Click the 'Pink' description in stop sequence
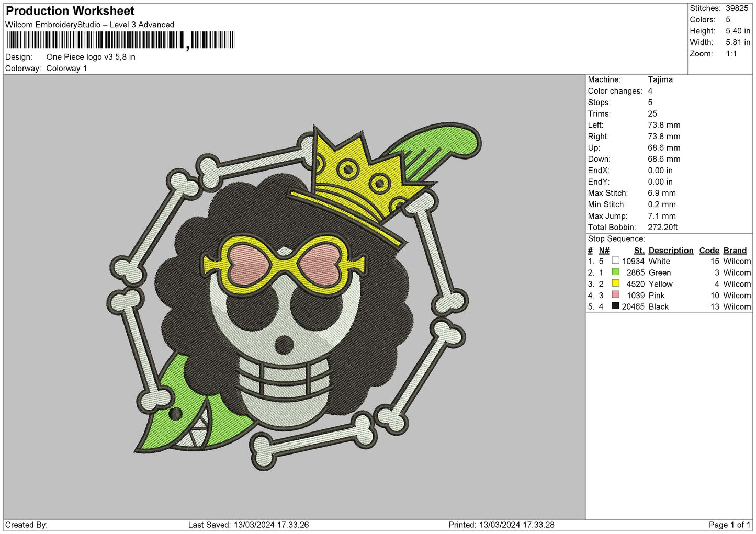The image size is (756, 534). [657, 296]
